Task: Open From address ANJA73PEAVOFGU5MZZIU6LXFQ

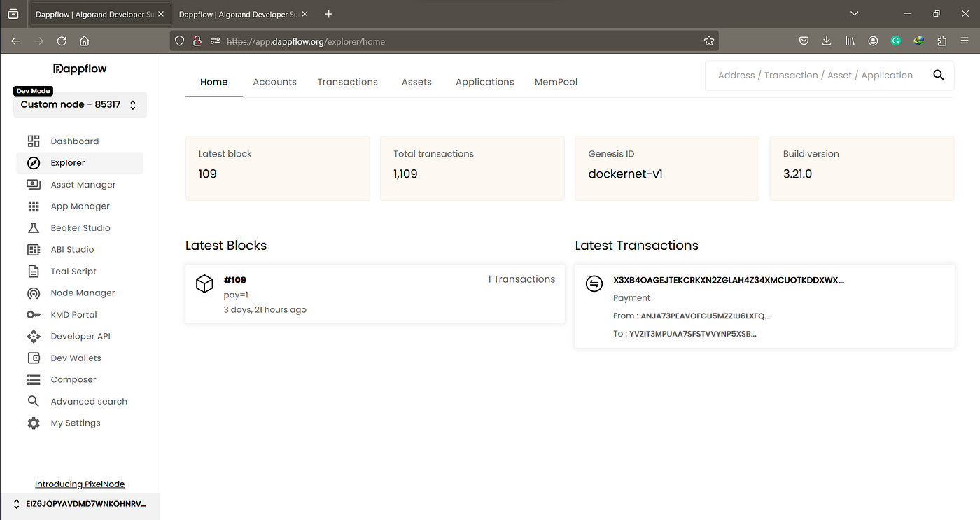Action: [x=706, y=316]
